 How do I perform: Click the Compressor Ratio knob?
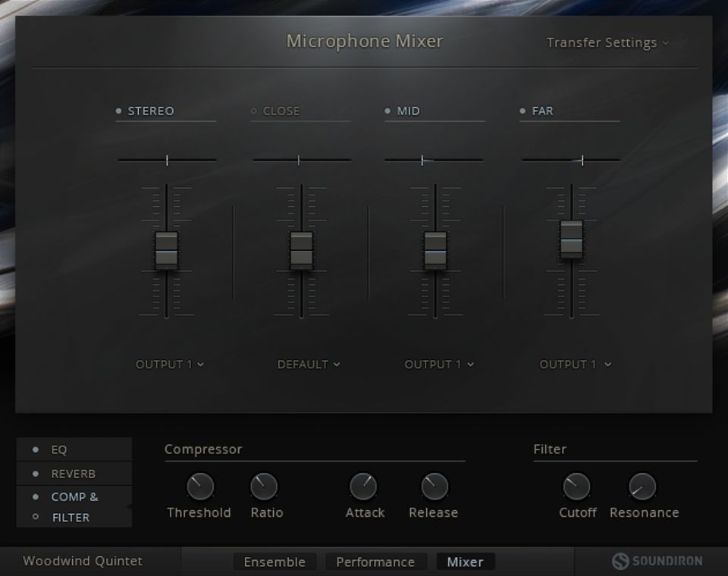coord(264,486)
